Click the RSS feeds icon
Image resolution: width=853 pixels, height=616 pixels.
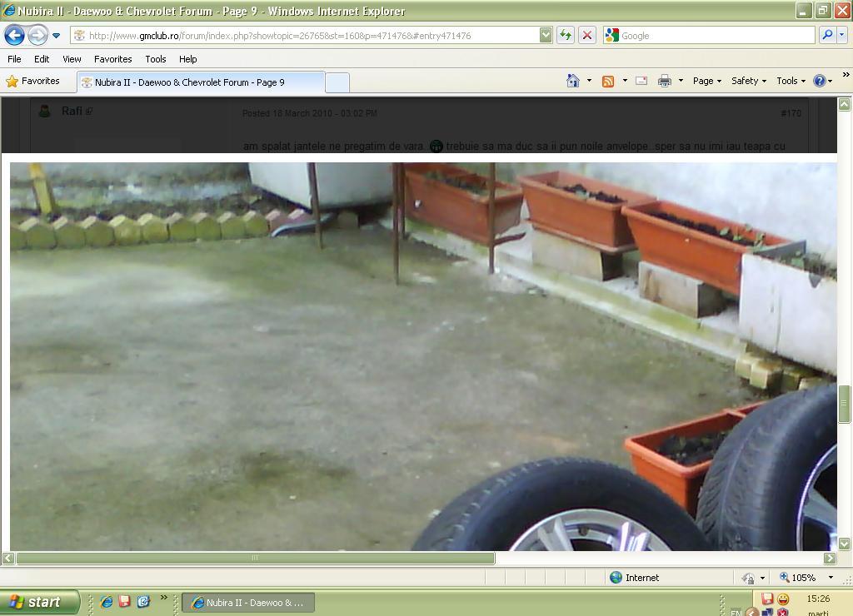(608, 81)
